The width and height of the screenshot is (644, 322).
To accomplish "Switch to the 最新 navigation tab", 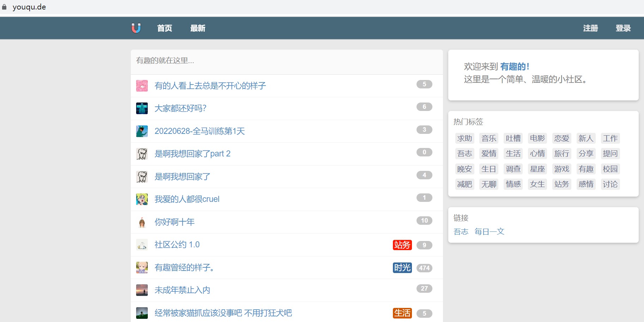I will (x=198, y=28).
